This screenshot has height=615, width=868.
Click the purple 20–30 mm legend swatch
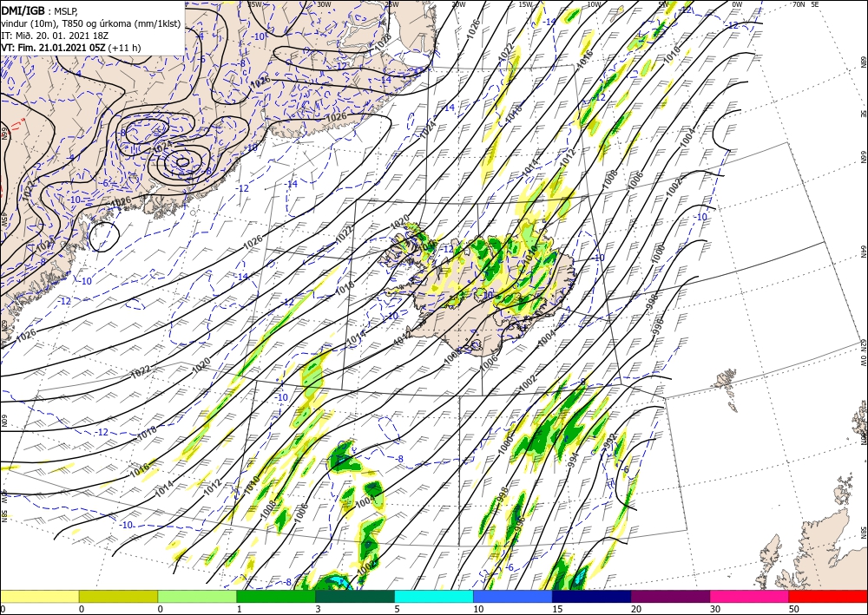670,596
